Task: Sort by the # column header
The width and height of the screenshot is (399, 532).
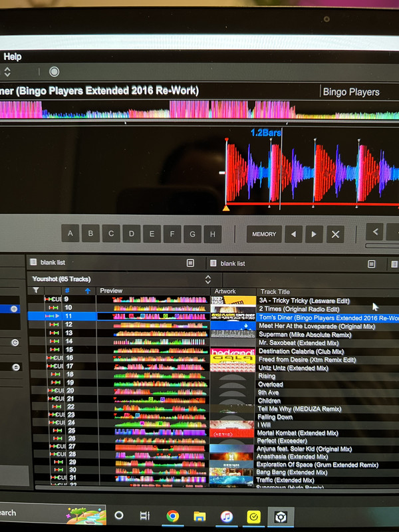Action: 67,291
